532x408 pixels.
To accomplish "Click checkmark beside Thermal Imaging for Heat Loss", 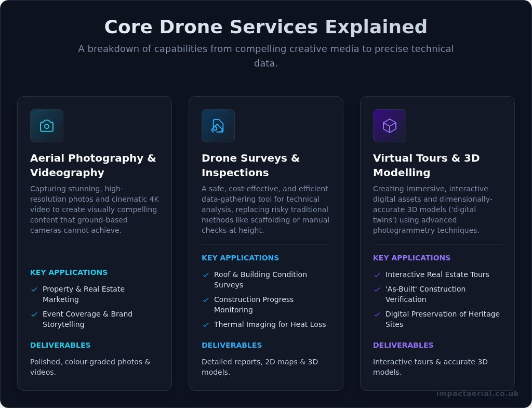I will [206, 325].
